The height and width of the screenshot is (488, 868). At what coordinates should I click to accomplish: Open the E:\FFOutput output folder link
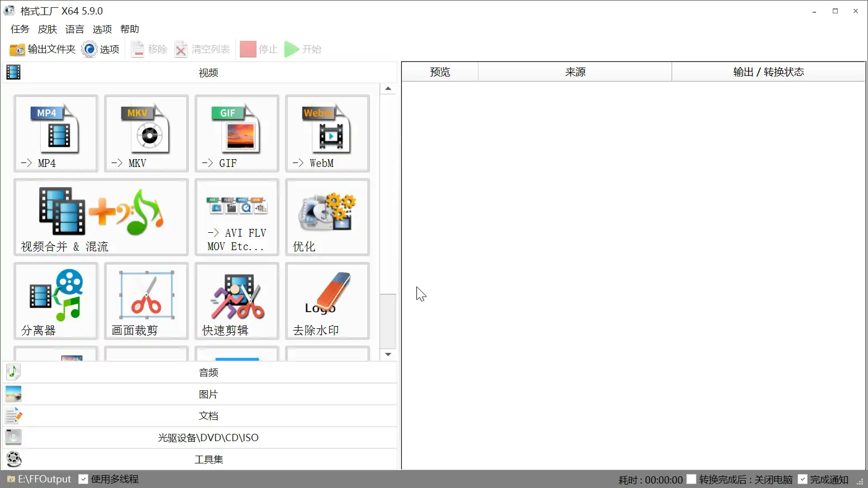pos(39,479)
